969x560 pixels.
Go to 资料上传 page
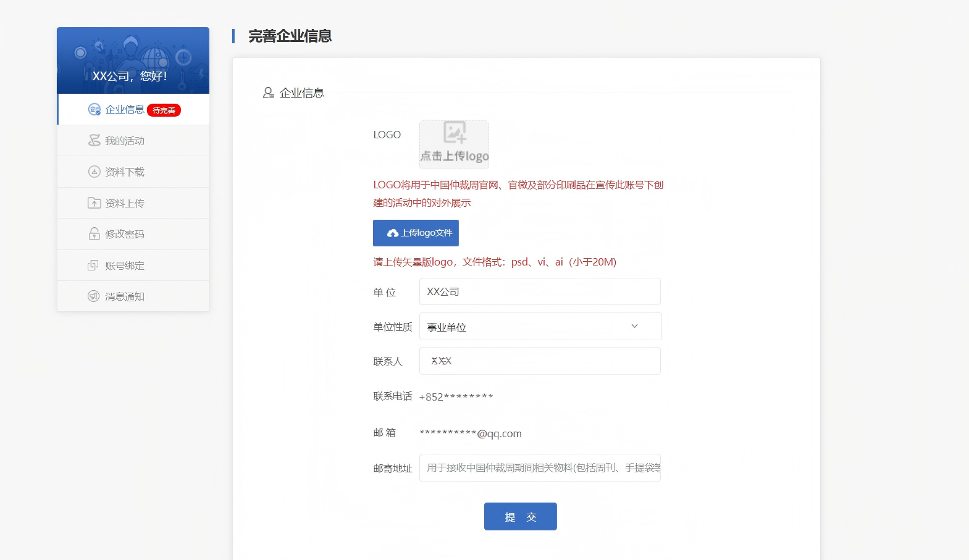[133, 203]
